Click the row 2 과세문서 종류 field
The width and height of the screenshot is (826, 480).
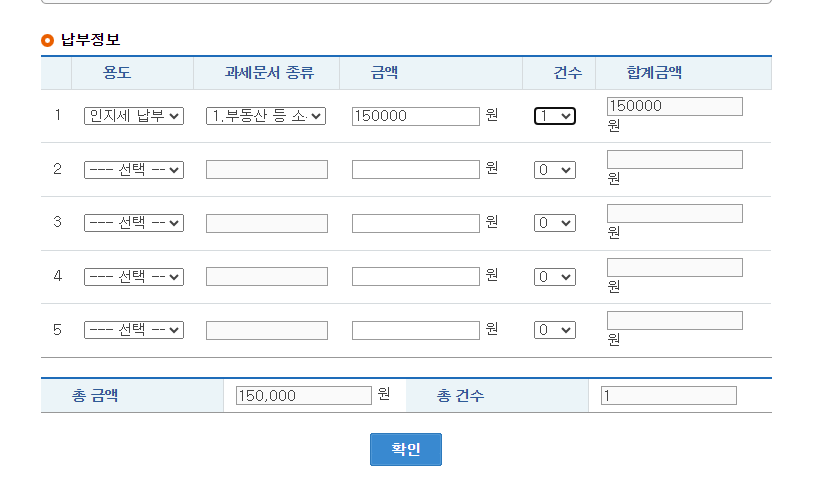point(267,170)
